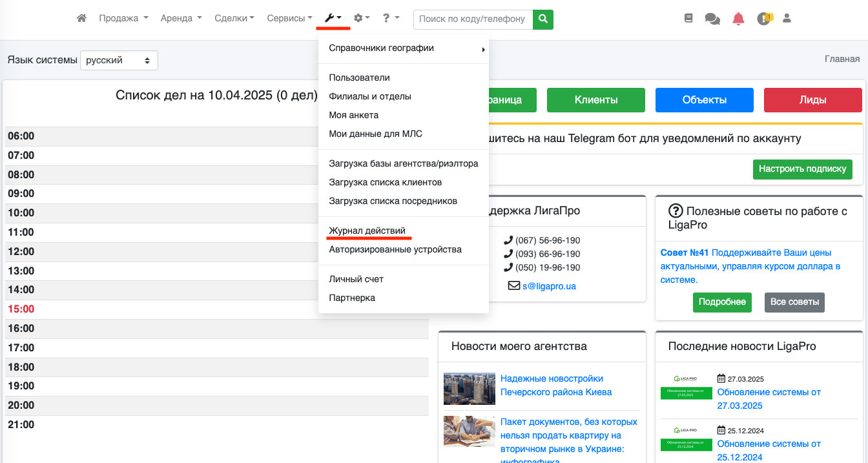Screen dimensions: 868x463
Task: Click the green Клиенты button
Action: [595, 100]
